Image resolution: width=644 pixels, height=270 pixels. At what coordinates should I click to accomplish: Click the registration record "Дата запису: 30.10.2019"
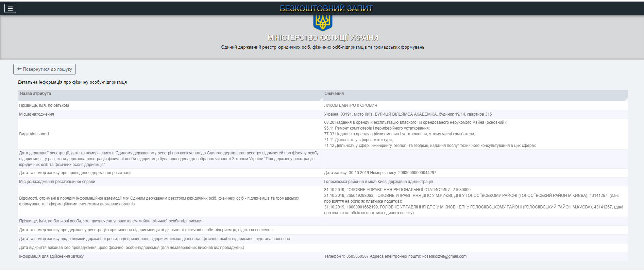pyautogui.click(x=380, y=173)
